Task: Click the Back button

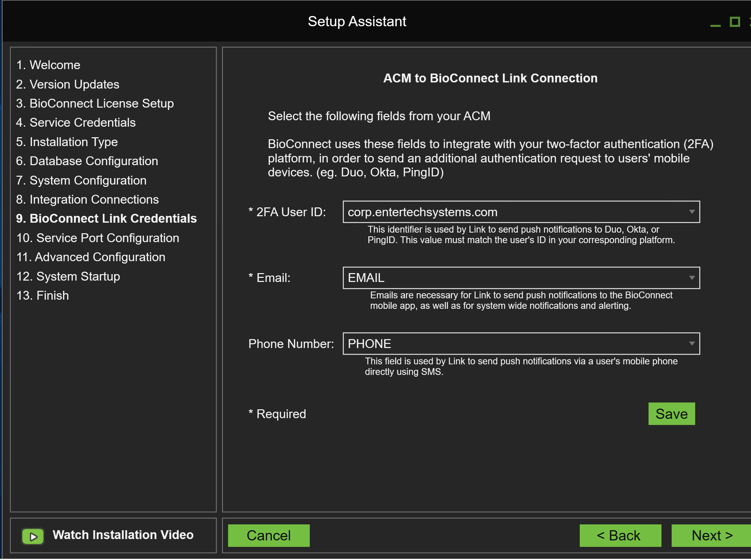Action: pos(620,535)
